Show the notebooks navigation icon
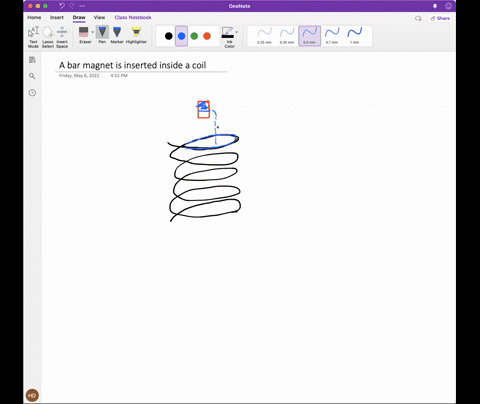Screen dimensions: 480x404 [32, 60]
